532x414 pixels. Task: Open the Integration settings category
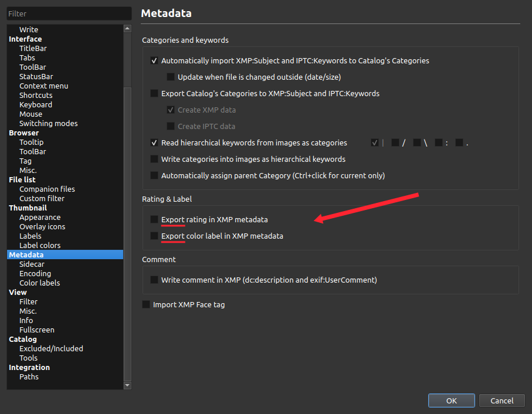(x=29, y=367)
